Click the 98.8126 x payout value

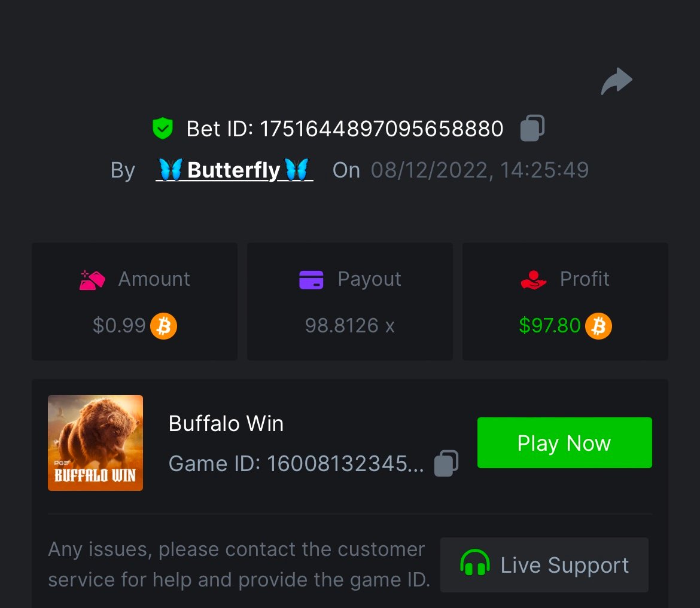click(x=349, y=326)
